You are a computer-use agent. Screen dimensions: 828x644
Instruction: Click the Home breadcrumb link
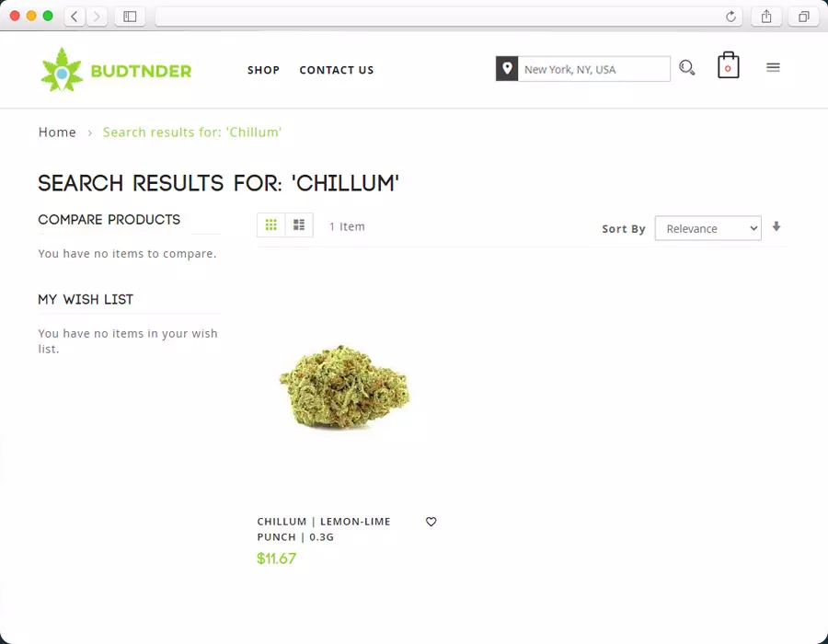pyautogui.click(x=57, y=132)
